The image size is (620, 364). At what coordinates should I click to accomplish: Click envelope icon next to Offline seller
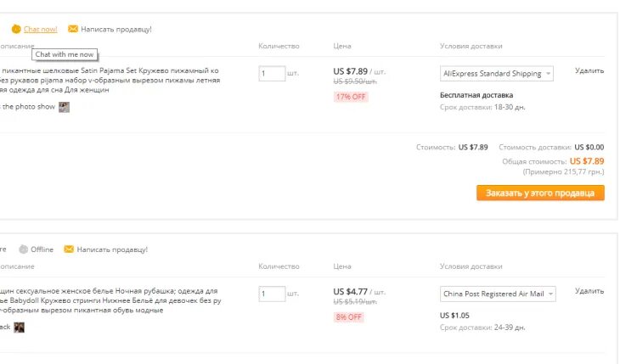tap(69, 249)
